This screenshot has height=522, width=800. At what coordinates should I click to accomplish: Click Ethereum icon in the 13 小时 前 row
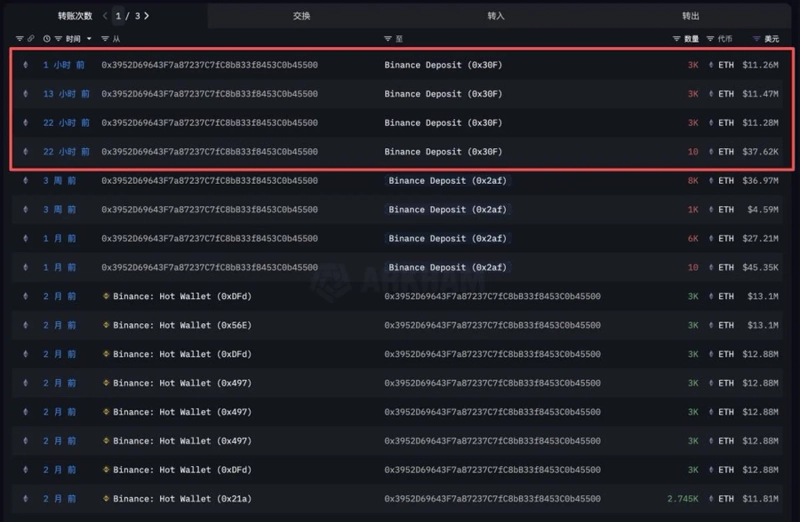click(x=26, y=94)
